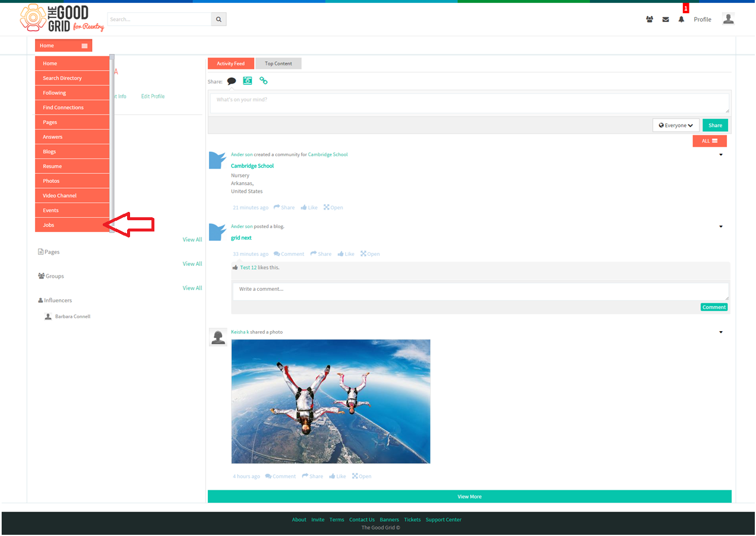
Task: Open the grid next blog link
Action: pyautogui.click(x=241, y=238)
